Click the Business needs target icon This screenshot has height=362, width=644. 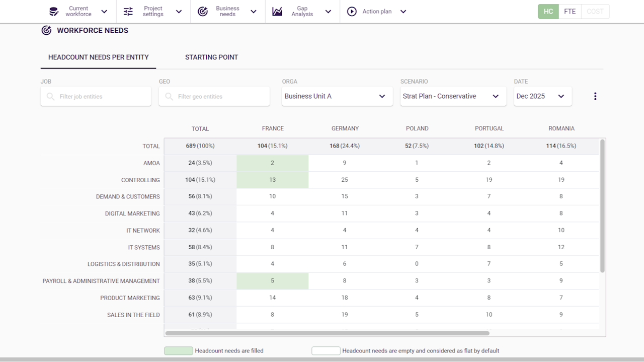(203, 12)
